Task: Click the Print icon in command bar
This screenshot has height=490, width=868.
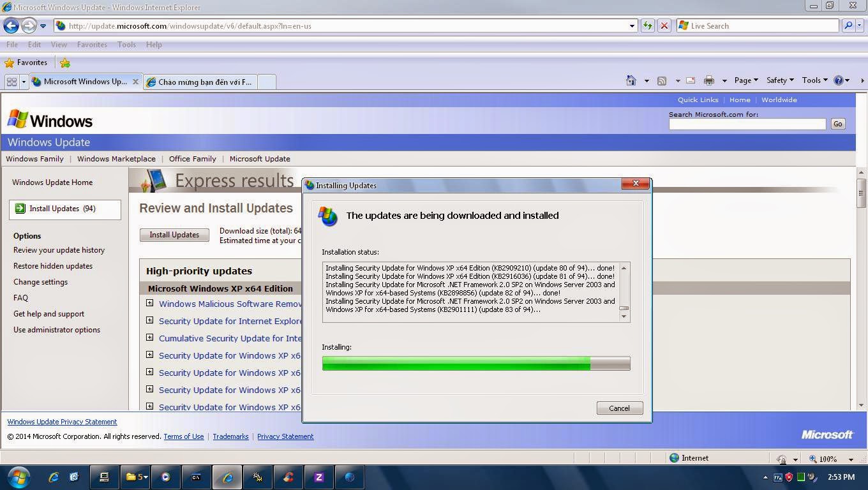Action: [708, 80]
